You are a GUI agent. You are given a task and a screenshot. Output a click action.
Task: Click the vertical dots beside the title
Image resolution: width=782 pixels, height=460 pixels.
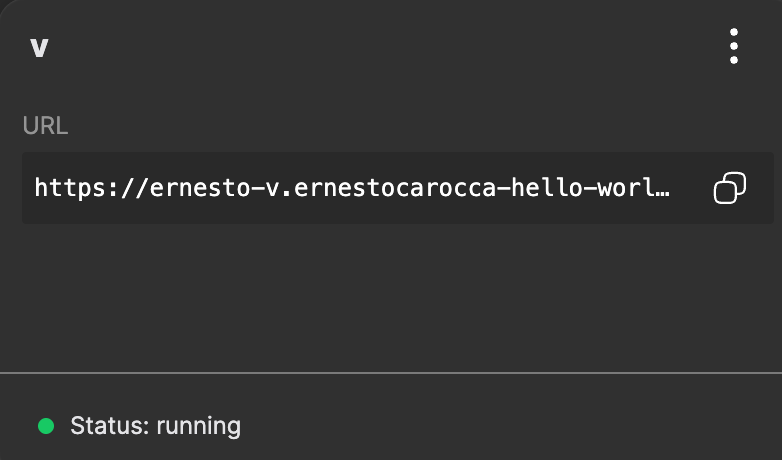coord(734,46)
